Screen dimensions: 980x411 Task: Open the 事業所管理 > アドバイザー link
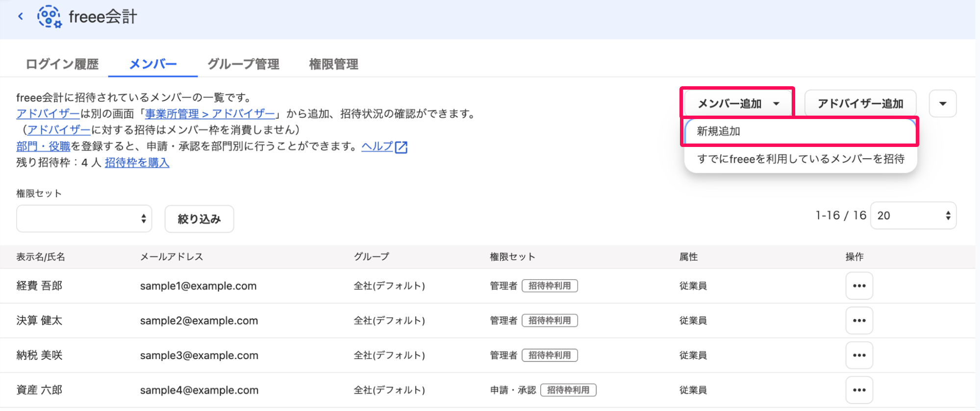pyautogui.click(x=210, y=114)
